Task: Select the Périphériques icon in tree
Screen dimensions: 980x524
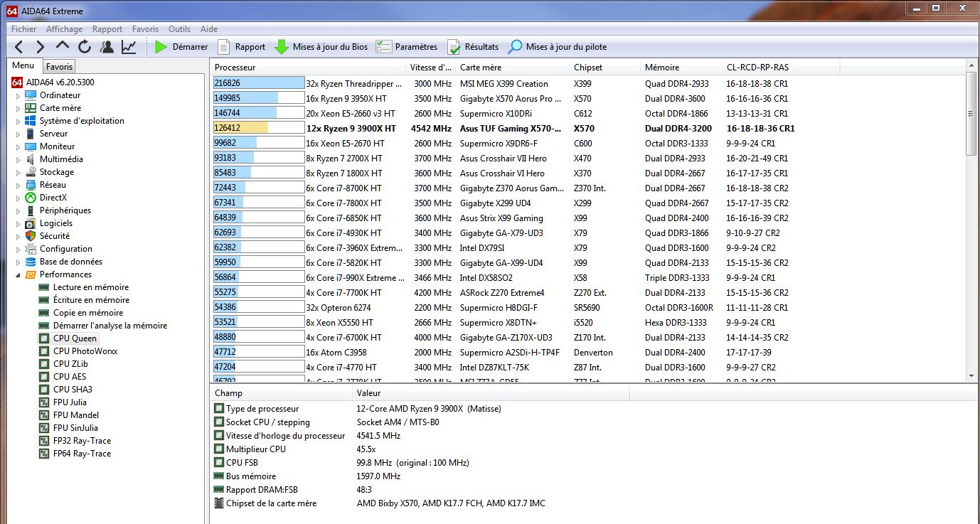Action: pyautogui.click(x=31, y=210)
